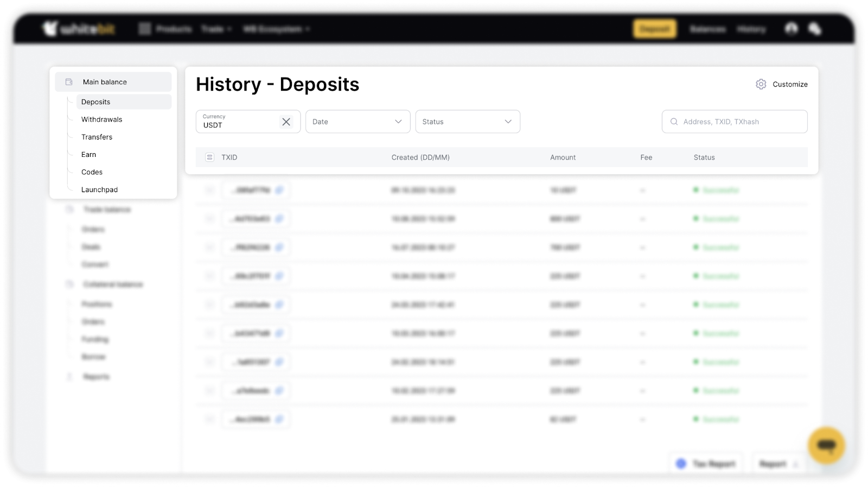The height and width of the screenshot is (487, 868).
Task: Click the magnifier icon in search box
Action: pos(674,122)
